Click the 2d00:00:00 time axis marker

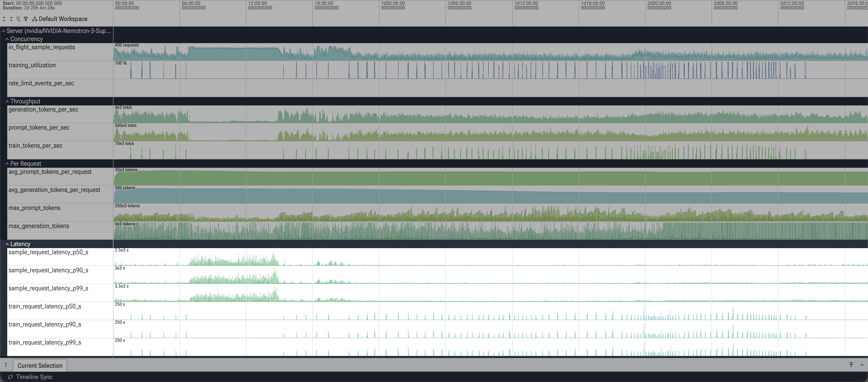(659, 5)
